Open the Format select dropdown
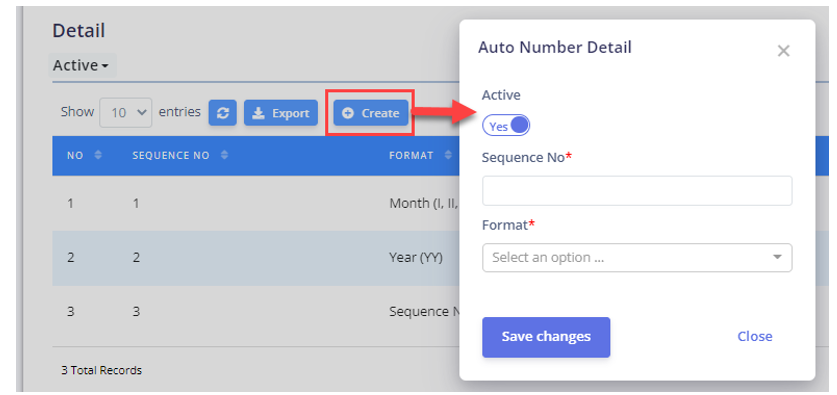This screenshot has width=837, height=395. coord(637,258)
